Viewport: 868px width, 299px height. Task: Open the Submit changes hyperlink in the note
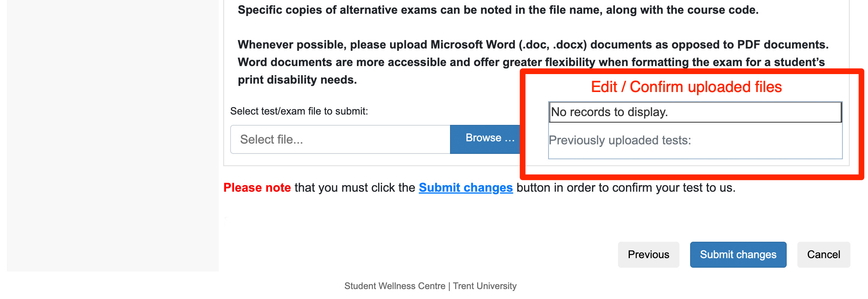(x=465, y=187)
